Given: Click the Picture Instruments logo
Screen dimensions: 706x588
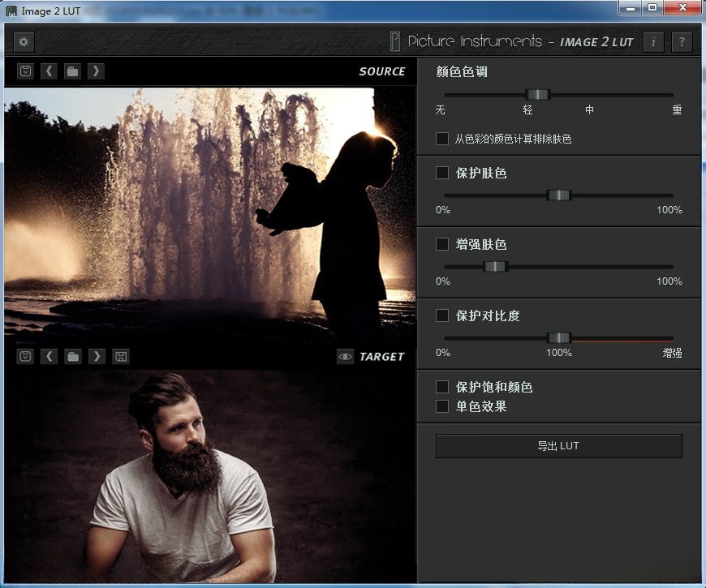Looking at the screenshot, I should (487, 42).
